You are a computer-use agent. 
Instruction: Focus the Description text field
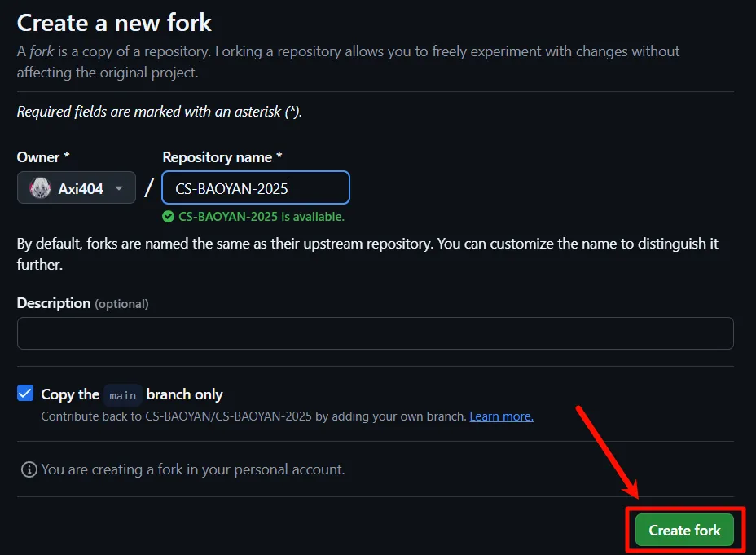(375, 333)
